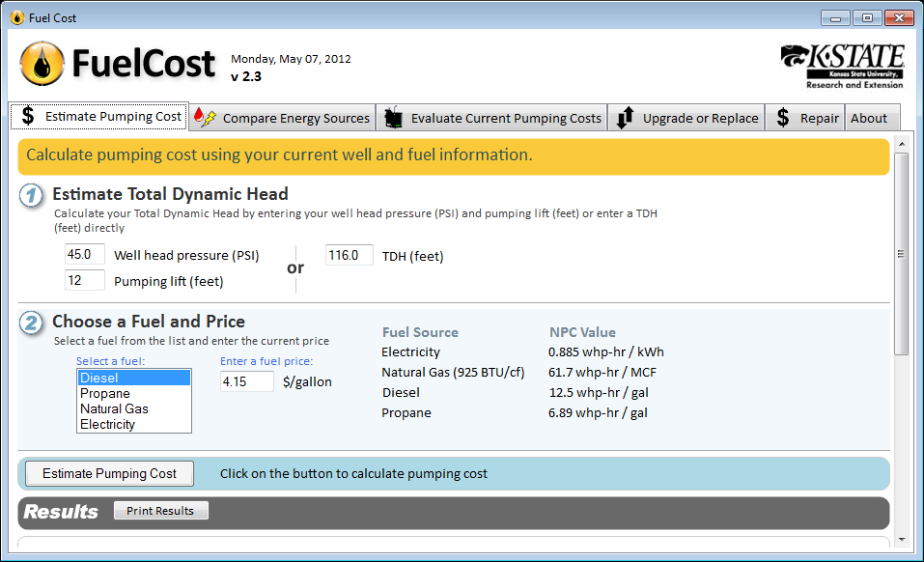The width and height of the screenshot is (924, 562).
Task: Click the Fuel Cost title bar icon
Action: pyautogui.click(x=17, y=17)
